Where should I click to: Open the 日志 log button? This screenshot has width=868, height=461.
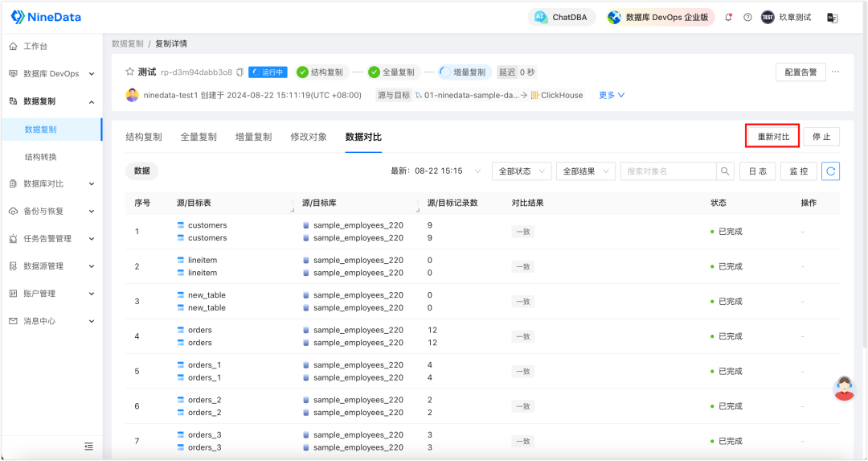[x=757, y=171]
